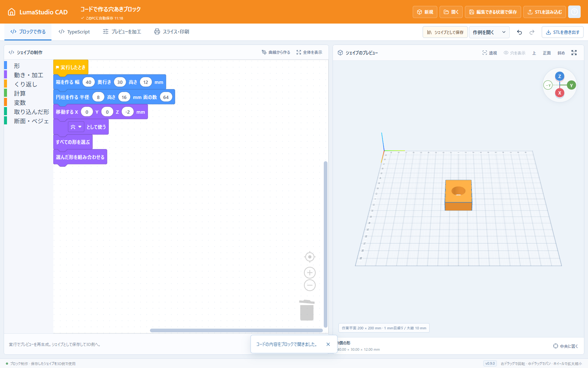Viewport: 588px width, 368px height.
Task: Click the -Y axis on the view gizmo
Action: (548, 85)
